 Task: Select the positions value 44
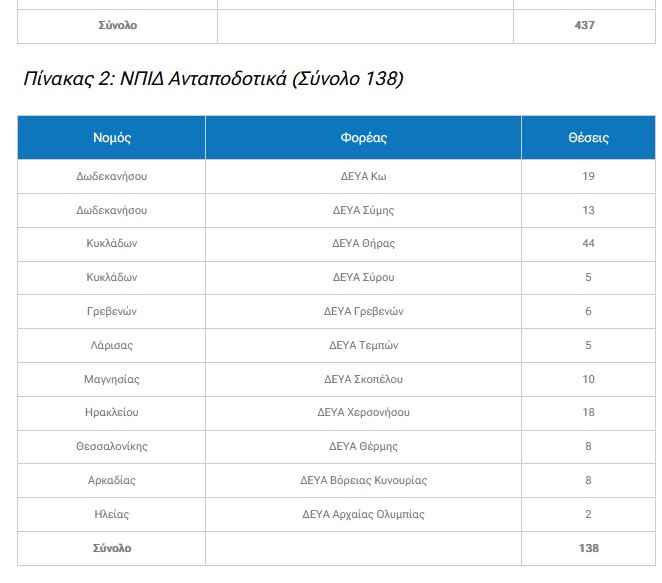pos(588,243)
